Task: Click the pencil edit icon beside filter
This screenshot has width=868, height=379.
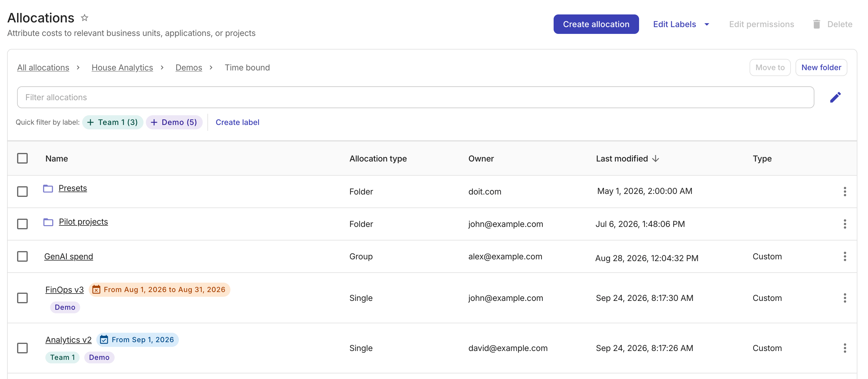Action: tap(835, 98)
